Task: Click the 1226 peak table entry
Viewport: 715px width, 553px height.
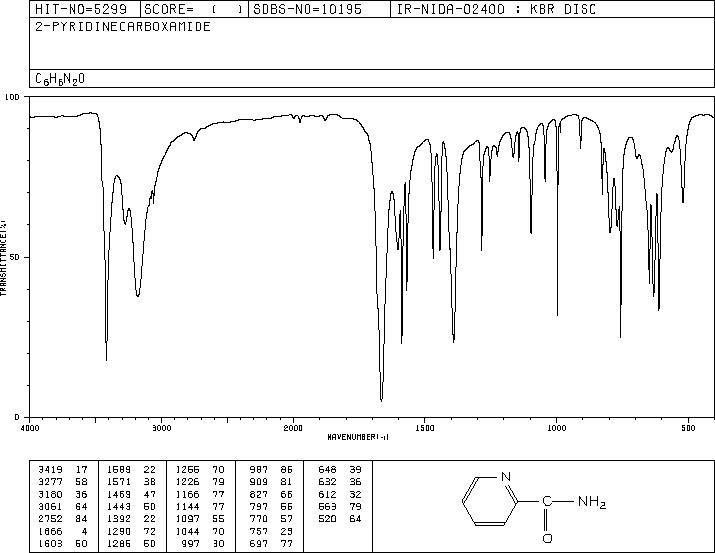Action: point(200,482)
